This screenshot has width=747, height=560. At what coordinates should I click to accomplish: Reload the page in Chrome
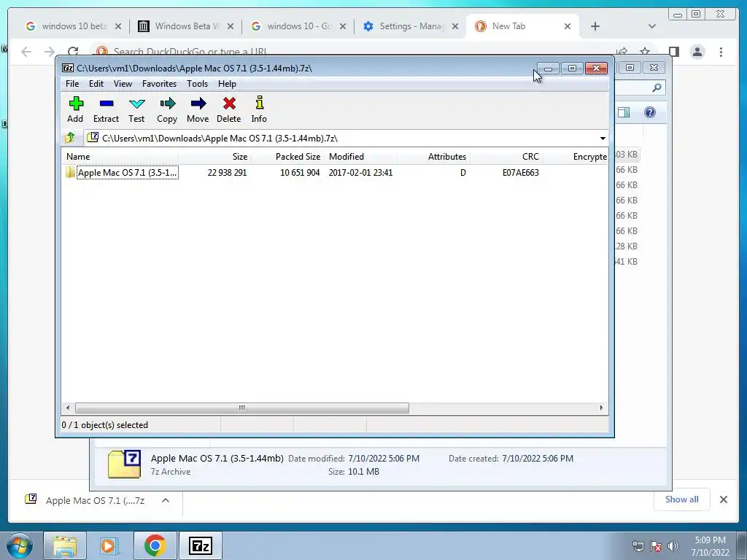[x=73, y=52]
